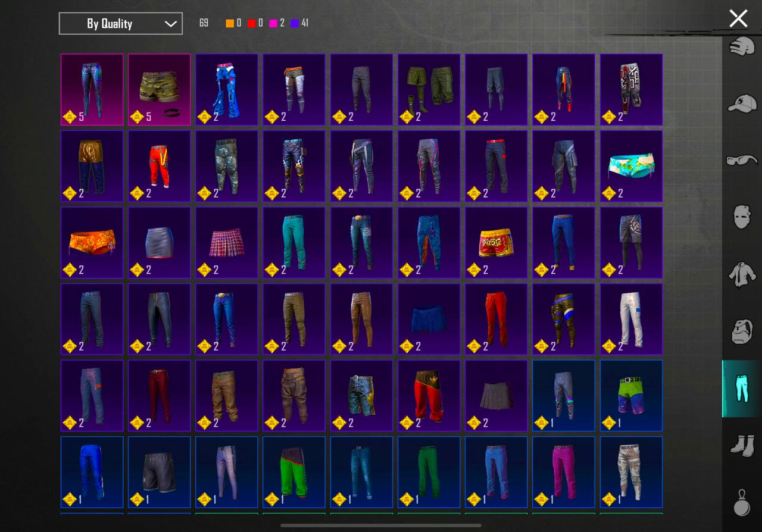Select the denim shorts with yellow pattern
This screenshot has width=762, height=532.
click(361, 396)
